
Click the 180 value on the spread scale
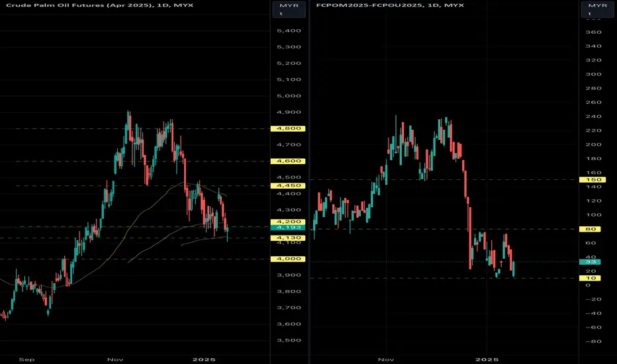click(593, 159)
